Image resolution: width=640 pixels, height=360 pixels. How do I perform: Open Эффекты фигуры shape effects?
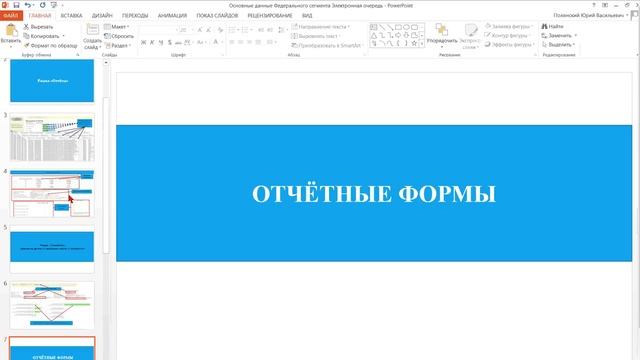point(509,44)
